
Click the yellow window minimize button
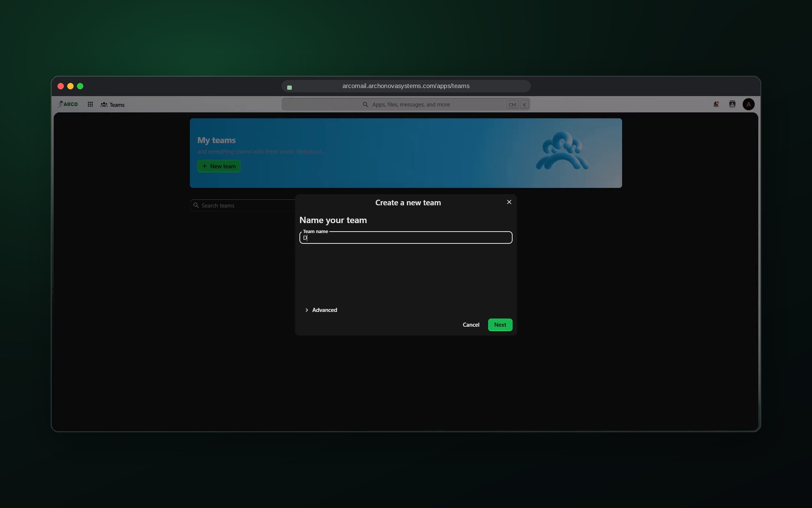click(70, 86)
